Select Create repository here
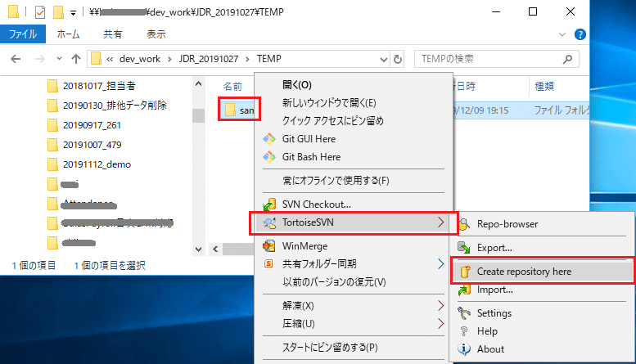The height and width of the screenshot is (364, 636). (543, 272)
